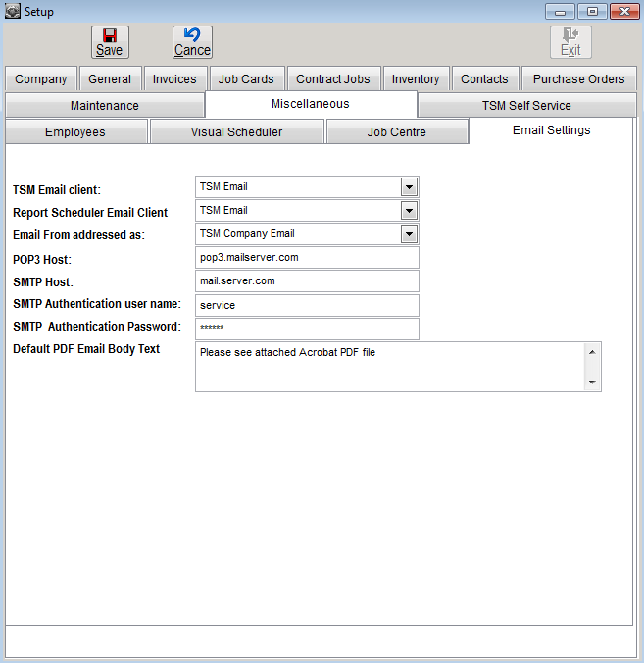Screen dimensions: 644x663
Task: Select the Email Settings sub-tab
Action: point(552,130)
